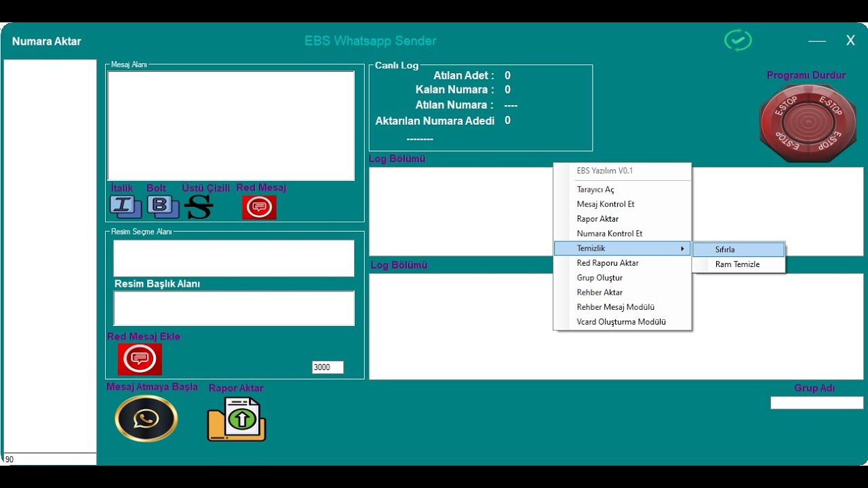Open Vcard Oluşturma Modülü
The image size is (868, 488).
(622, 322)
